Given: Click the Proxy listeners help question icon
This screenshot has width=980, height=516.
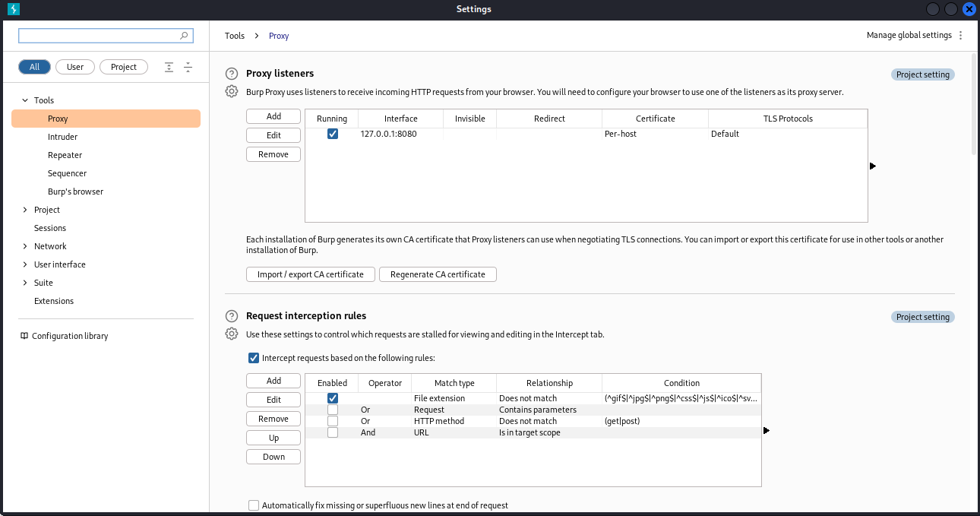Looking at the screenshot, I should (x=232, y=74).
